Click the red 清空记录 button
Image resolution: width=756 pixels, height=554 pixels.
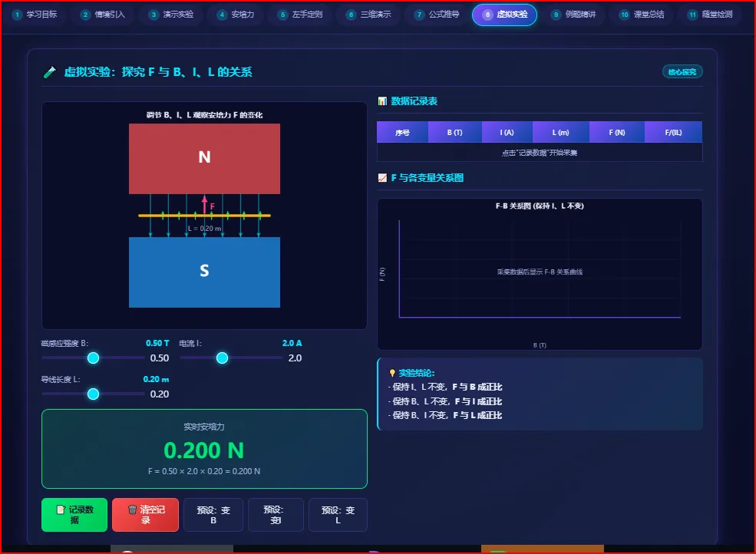(145, 514)
